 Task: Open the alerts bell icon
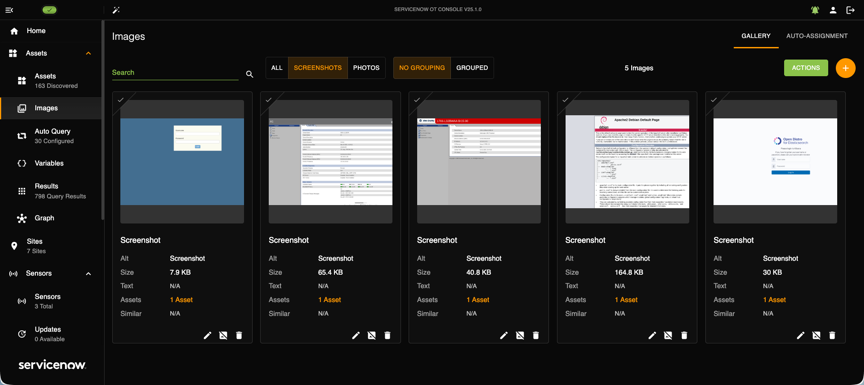(x=815, y=10)
